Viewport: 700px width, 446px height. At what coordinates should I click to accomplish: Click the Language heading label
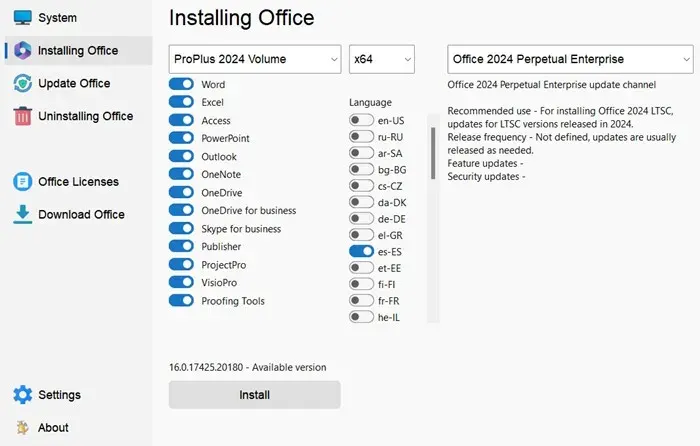pyautogui.click(x=370, y=102)
